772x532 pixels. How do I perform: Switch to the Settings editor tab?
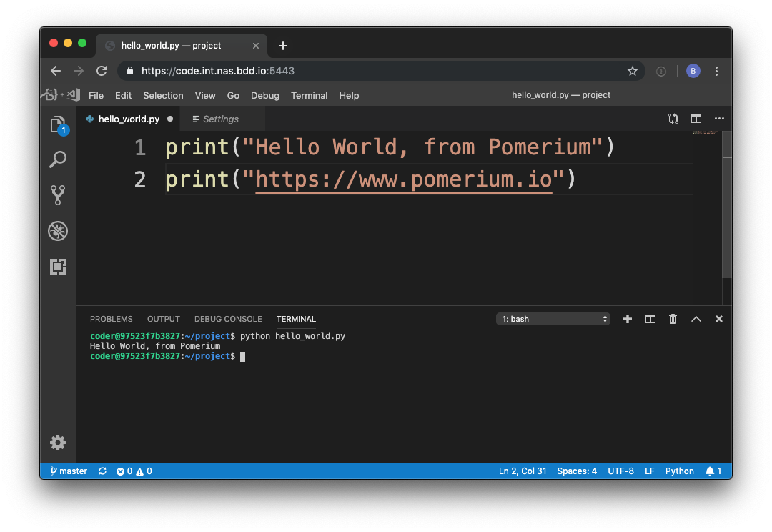click(220, 119)
